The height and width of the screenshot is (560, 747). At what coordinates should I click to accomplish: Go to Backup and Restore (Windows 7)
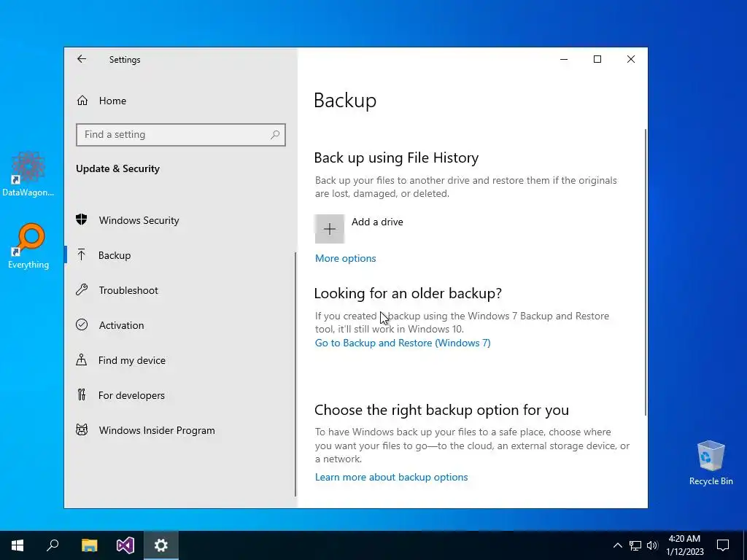[403, 343]
